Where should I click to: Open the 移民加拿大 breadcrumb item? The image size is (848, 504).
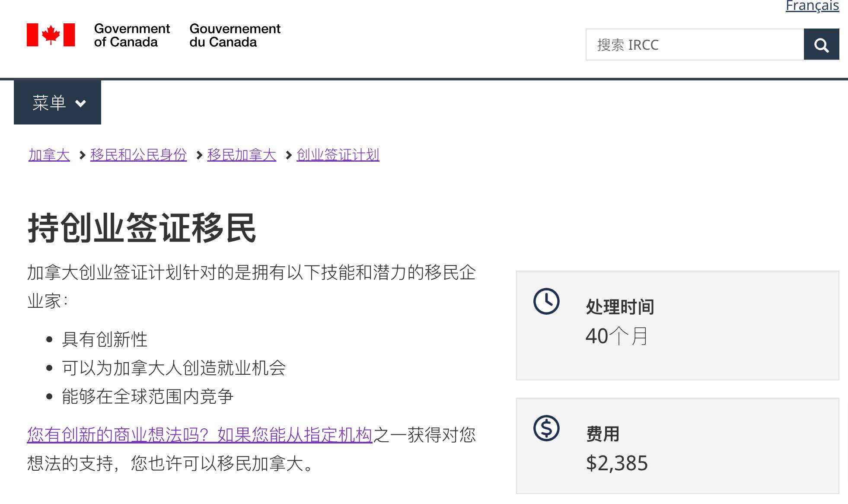241,154
